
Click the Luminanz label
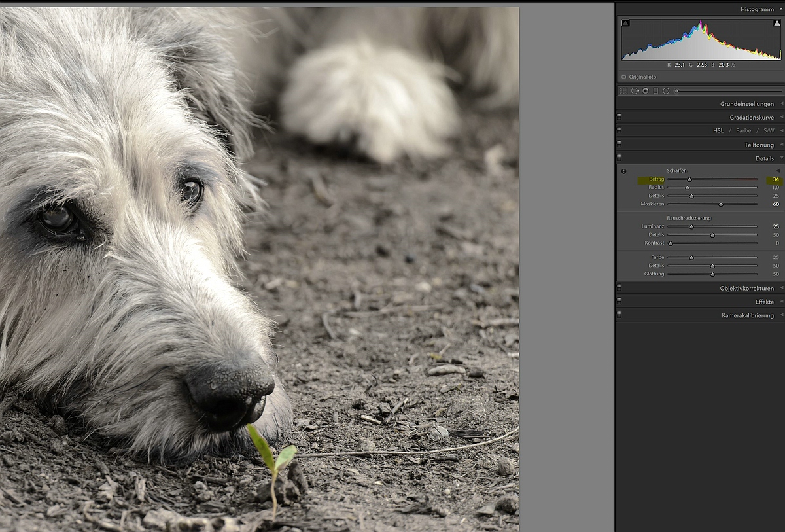pyautogui.click(x=652, y=226)
